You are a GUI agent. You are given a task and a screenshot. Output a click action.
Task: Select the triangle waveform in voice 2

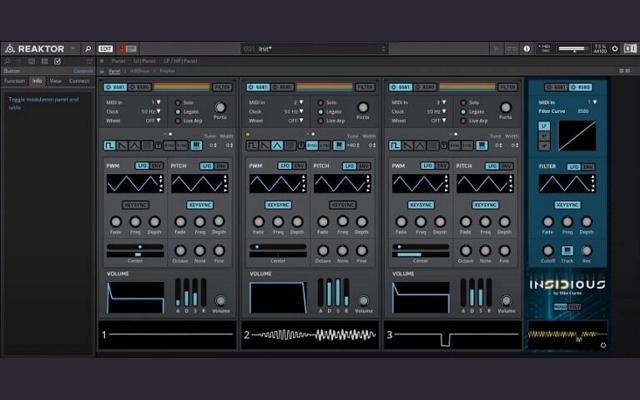pos(277,145)
